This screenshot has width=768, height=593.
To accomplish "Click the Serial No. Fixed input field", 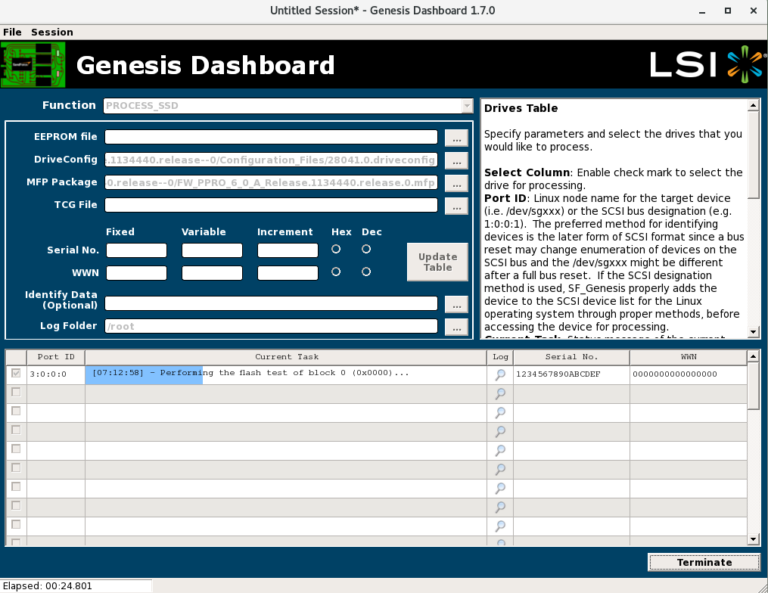I will point(136,251).
